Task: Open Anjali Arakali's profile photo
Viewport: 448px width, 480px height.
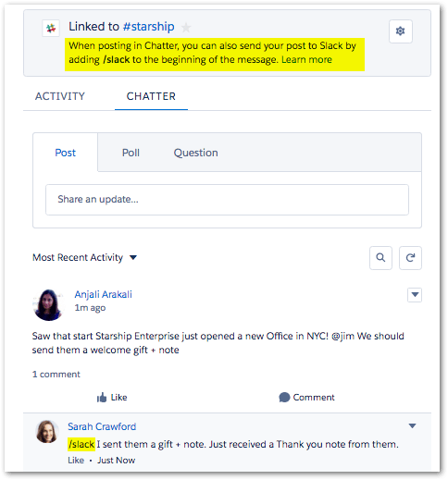Action: [48, 305]
